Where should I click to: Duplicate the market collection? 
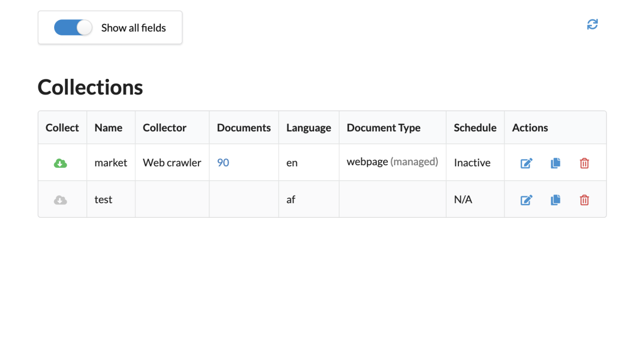[x=555, y=163]
